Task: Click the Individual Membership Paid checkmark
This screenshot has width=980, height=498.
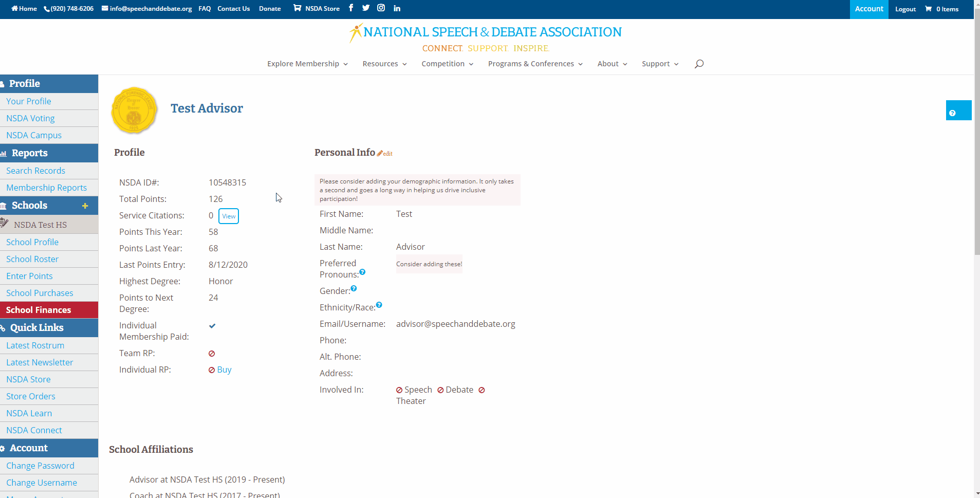Action: (x=212, y=326)
